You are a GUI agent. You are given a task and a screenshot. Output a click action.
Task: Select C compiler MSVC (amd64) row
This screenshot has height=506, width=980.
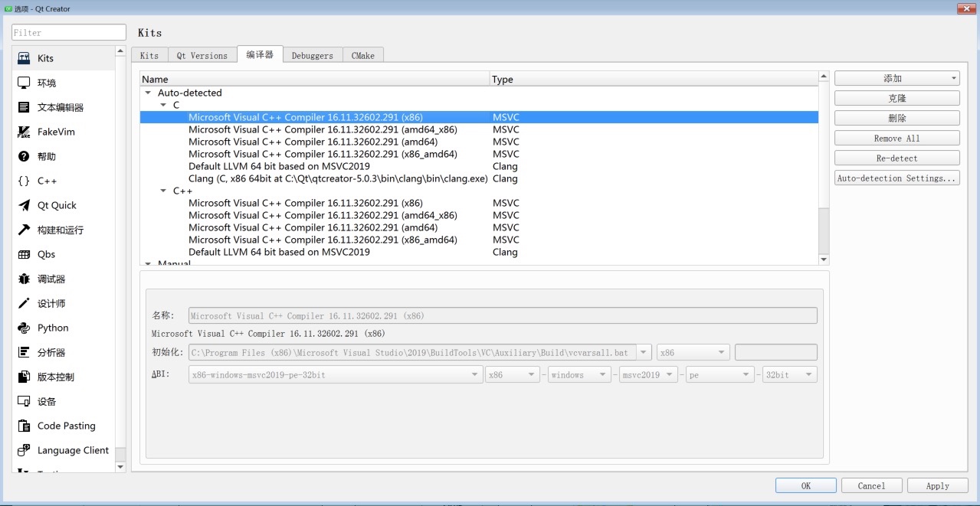[x=479, y=142]
